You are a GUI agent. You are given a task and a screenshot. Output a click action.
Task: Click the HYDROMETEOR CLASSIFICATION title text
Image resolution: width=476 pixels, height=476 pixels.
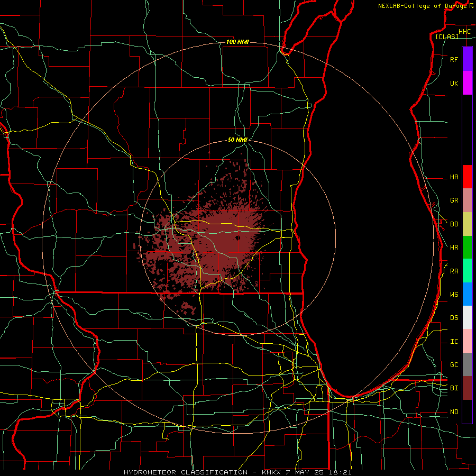pyautogui.click(x=186, y=472)
